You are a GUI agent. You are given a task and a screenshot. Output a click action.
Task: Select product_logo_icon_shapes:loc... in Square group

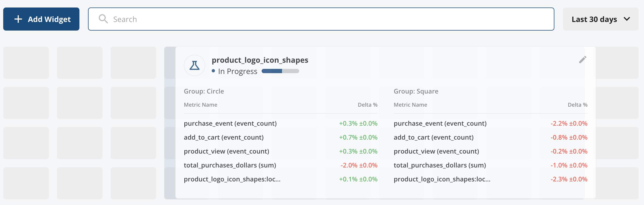click(x=442, y=179)
